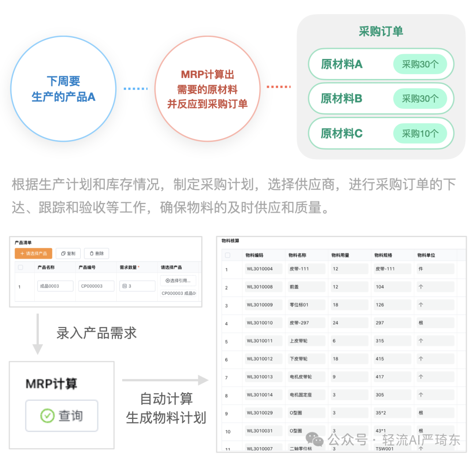Click the plus icon on 请选择产品 button

[21, 254]
